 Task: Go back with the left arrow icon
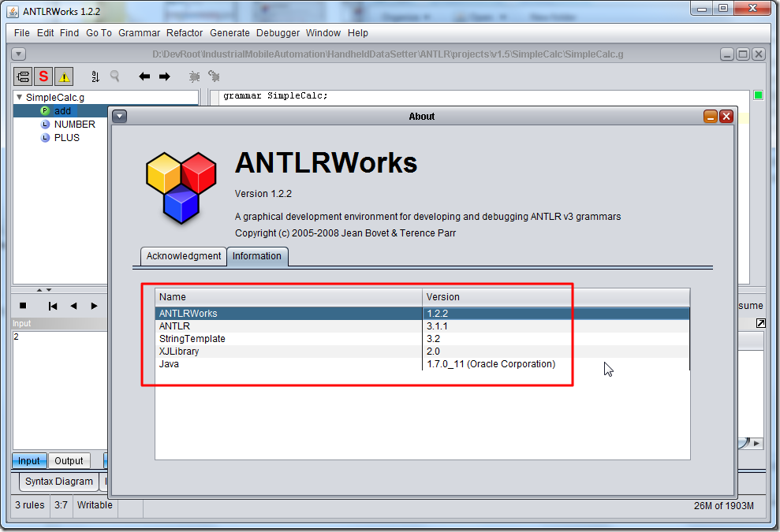coord(144,76)
